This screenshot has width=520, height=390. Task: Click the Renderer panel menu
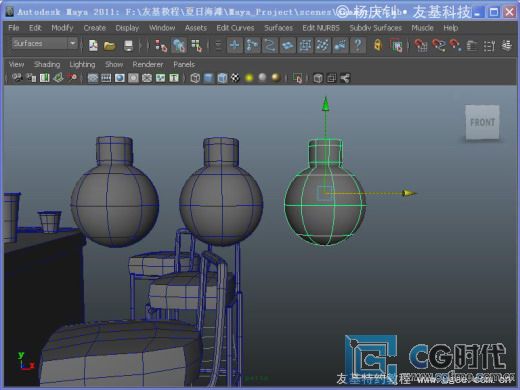tap(148, 64)
